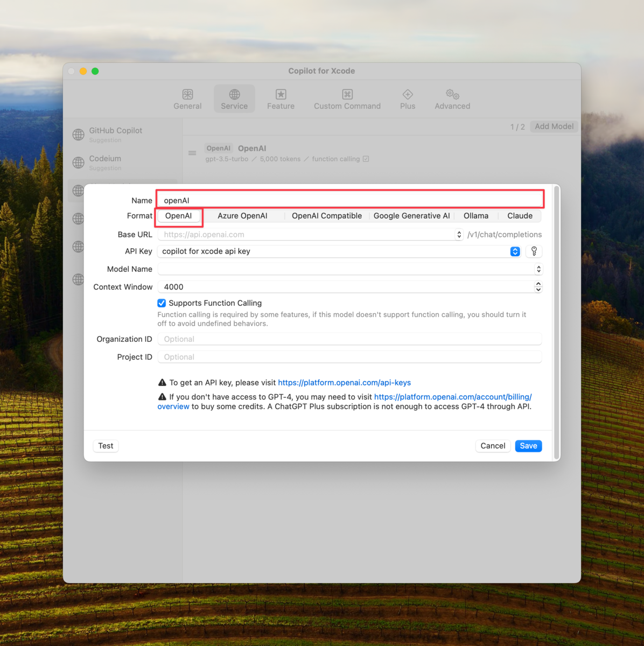
Task: Click the Model Name field
Action: [346, 269]
